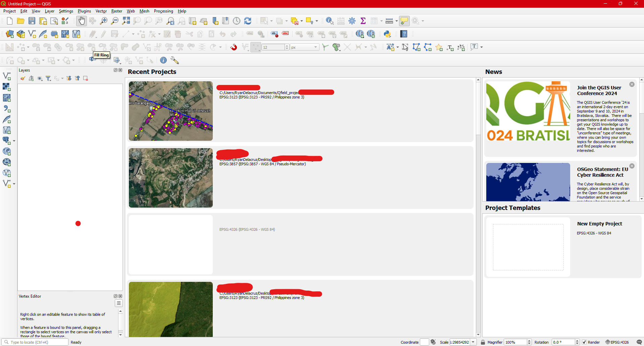Toggle the Render checkbox in status bar
The width and height of the screenshot is (644, 346).
click(585, 342)
